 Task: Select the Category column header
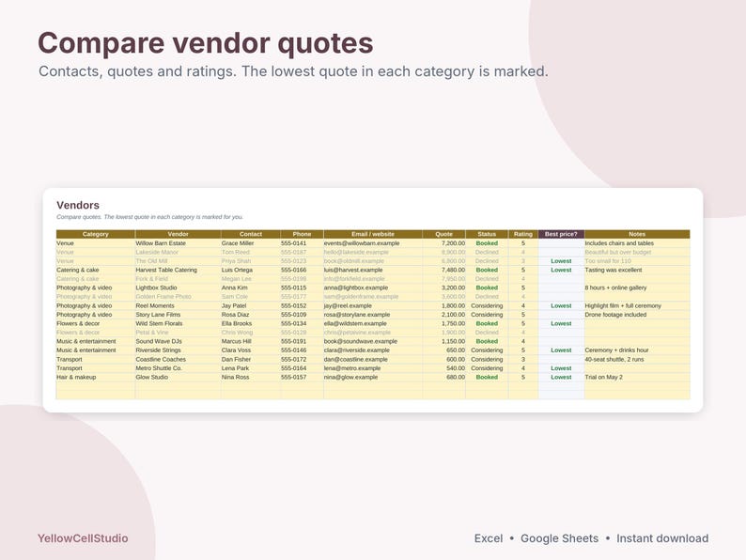96,234
